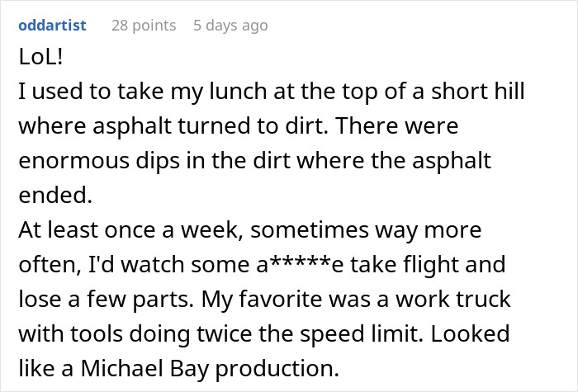The image size is (578, 392).
Task: Click the phrase take flight
Action: pyautogui.click(x=405, y=265)
